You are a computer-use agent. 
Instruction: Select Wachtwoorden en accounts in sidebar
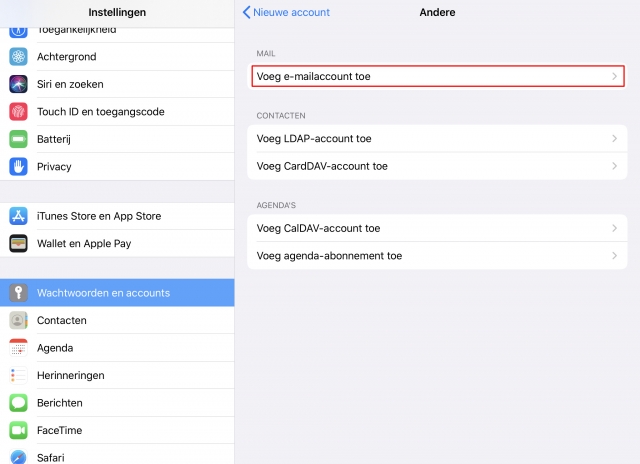click(117, 293)
